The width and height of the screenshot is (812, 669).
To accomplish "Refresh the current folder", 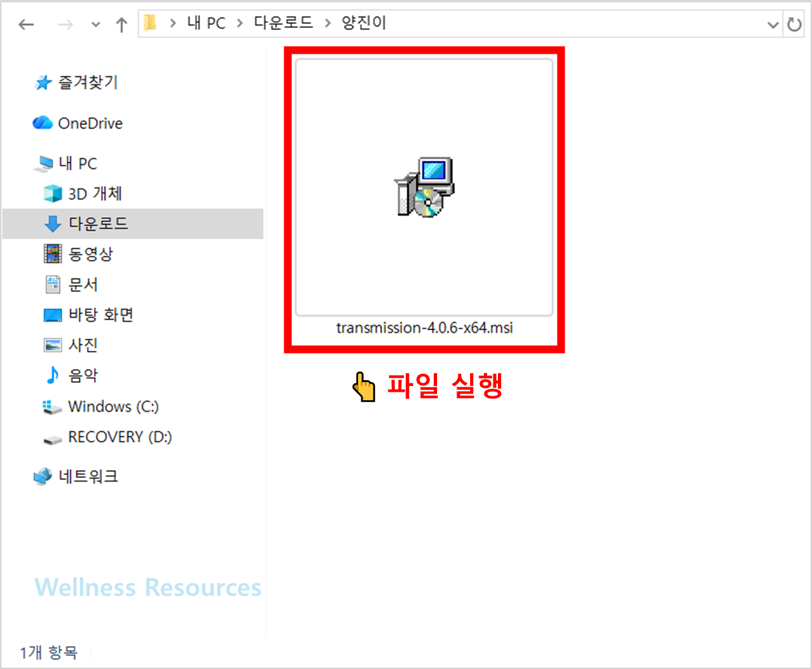I will (794, 25).
